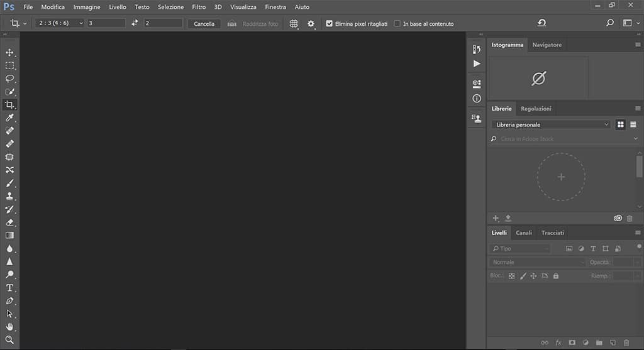Open crop overlay grid options
The width and height of the screenshot is (644, 350).
[x=294, y=24]
